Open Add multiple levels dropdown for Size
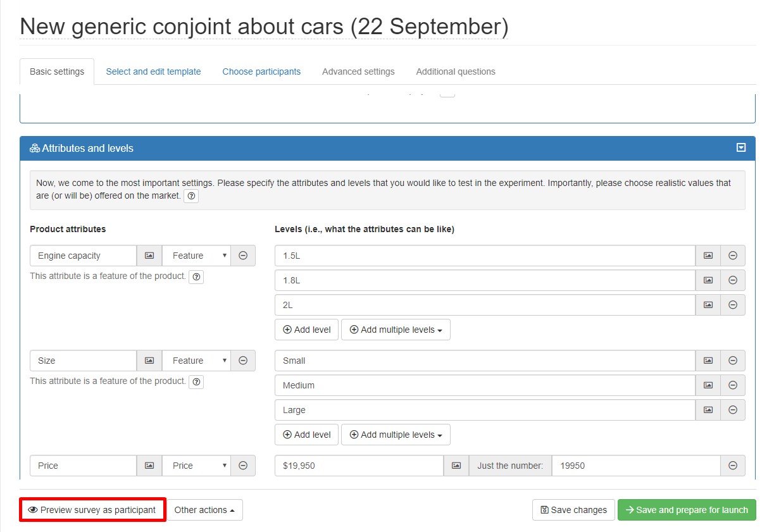The width and height of the screenshot is (774, 532). [x=396, y=435]
